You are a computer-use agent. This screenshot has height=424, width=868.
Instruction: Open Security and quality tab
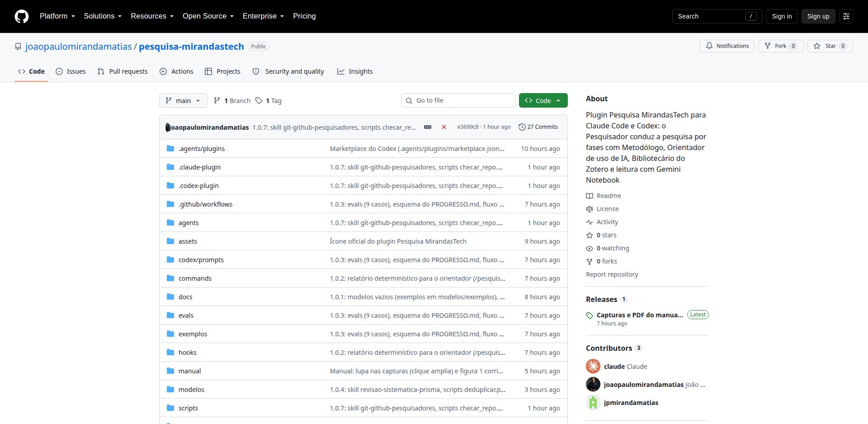288,71
